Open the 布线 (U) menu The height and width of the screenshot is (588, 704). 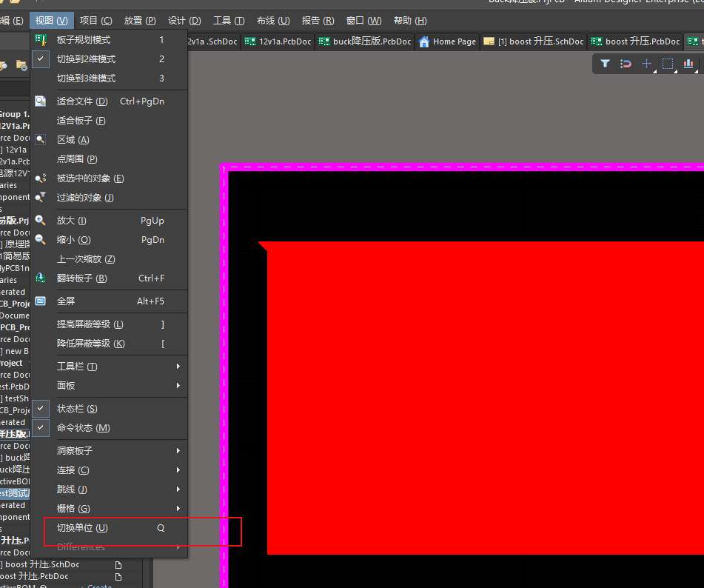[273, 21]
